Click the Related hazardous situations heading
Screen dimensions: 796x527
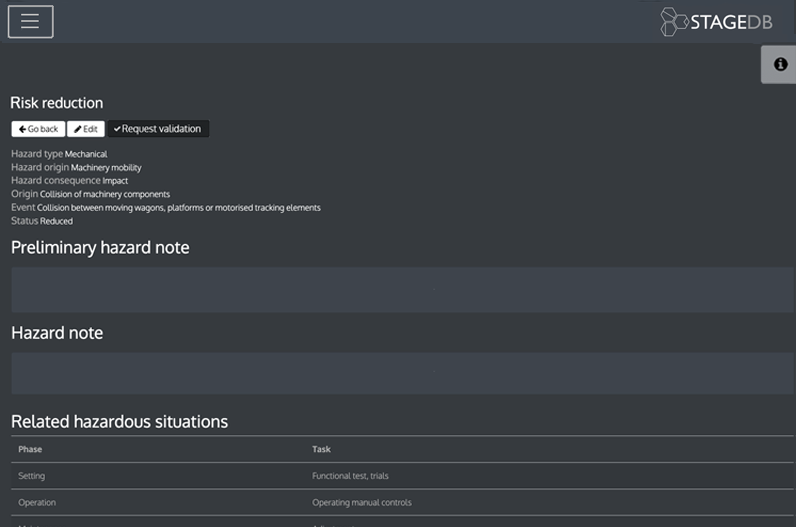119,422
